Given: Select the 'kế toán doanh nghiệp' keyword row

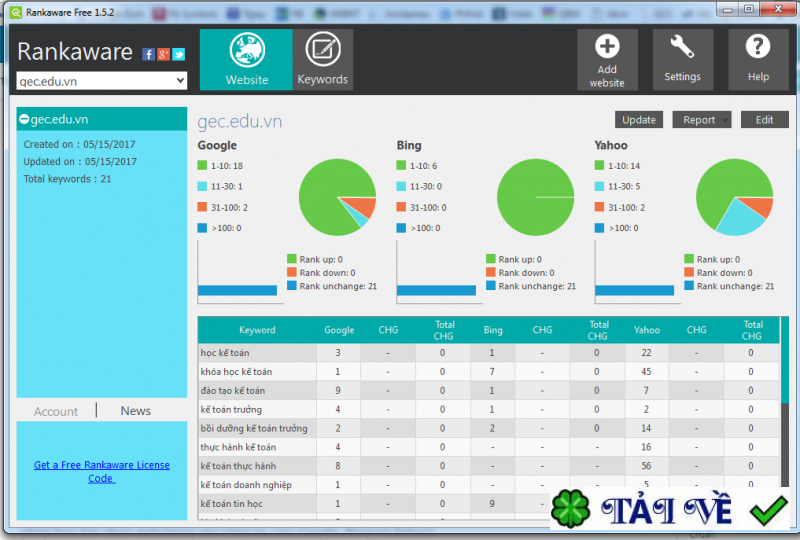Looking at the screenshot, I should [x=489, y=485].
